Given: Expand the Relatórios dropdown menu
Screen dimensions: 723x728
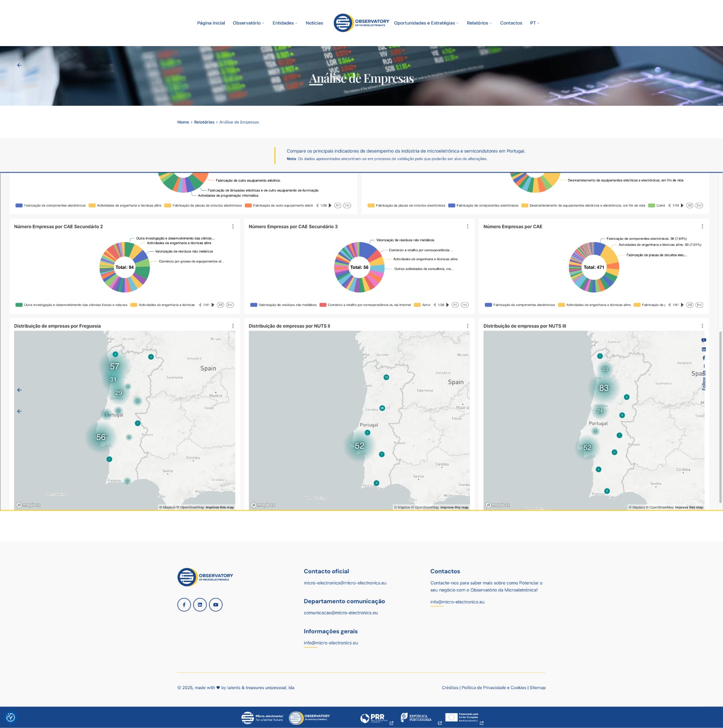Looking at the screenshot, I should click(479, 23).
